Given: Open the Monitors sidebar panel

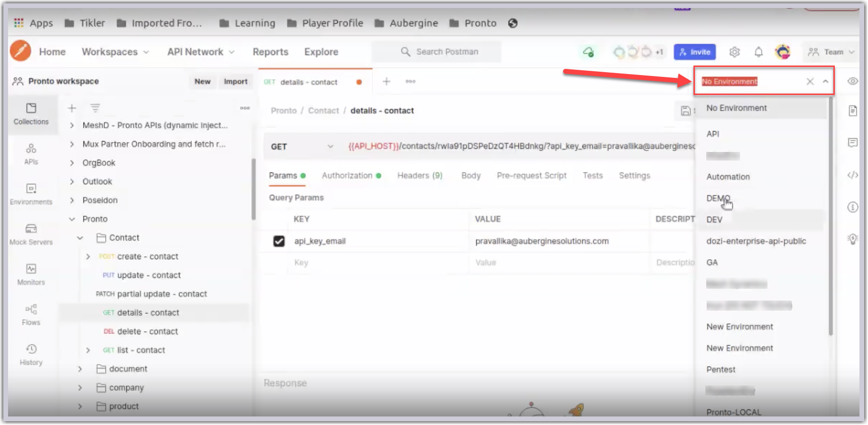Looking at the screenshot, I should tap(31, 274).
